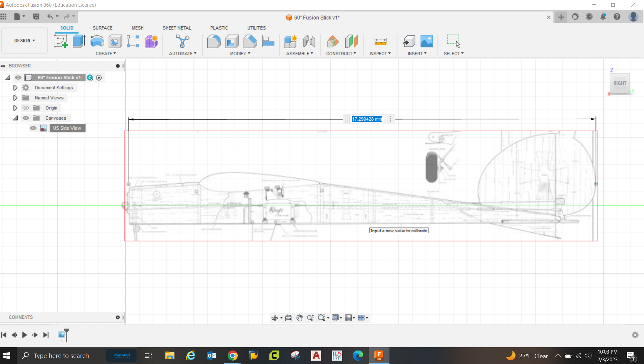Toggle Origin visibility in the browser
The width and height of the screenshot is (644, 364).
pos(26,108)
